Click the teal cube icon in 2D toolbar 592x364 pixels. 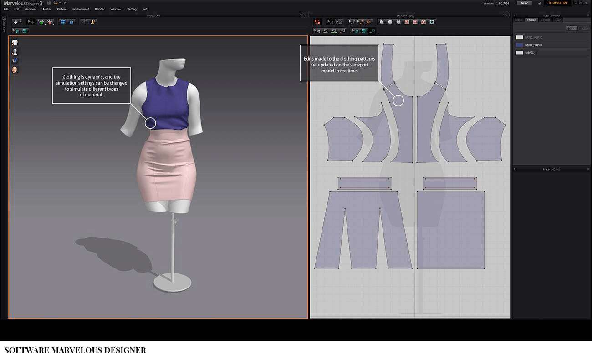(x=363, y=31)
